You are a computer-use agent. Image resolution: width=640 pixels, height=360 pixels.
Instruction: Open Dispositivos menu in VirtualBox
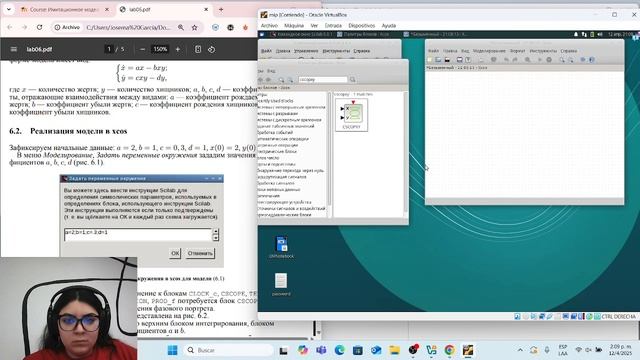coord(362,25)
